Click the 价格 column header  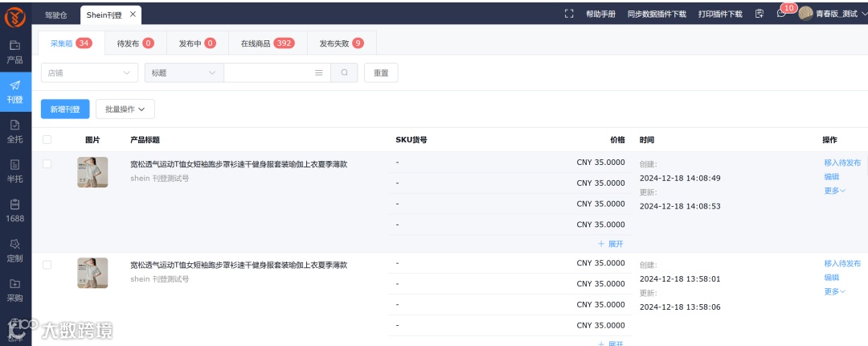click(x=617, y=140)
